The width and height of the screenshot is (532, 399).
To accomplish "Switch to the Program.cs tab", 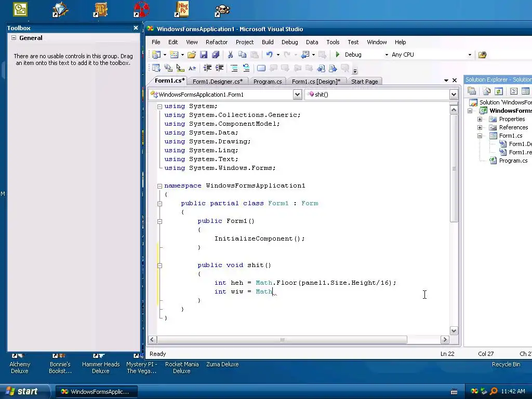I will pos(268,82).
